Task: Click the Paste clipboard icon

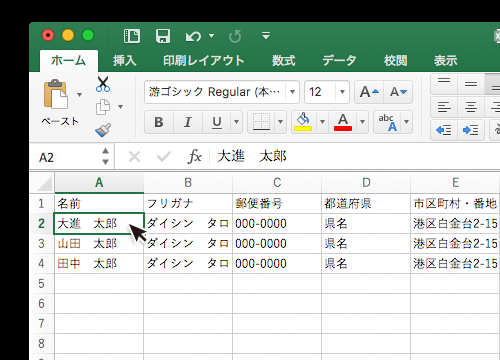Action: point(56,94)
